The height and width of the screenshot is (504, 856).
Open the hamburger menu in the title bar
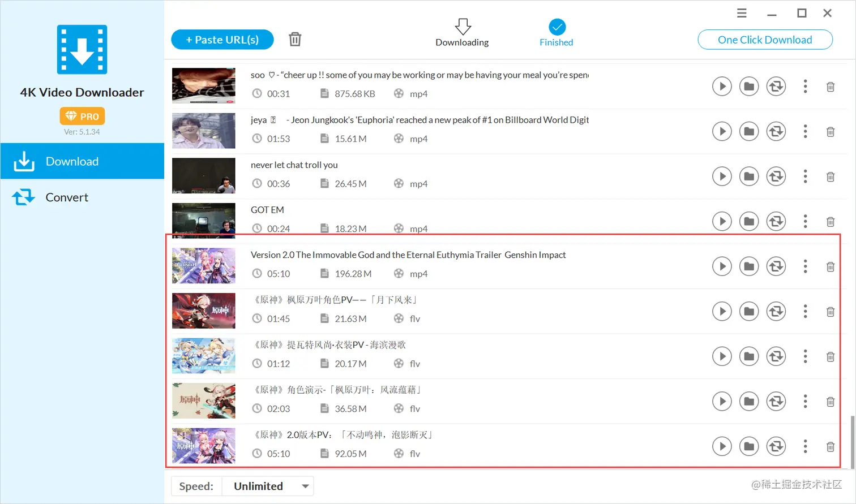pyautogui.click(x=742, y=13)
